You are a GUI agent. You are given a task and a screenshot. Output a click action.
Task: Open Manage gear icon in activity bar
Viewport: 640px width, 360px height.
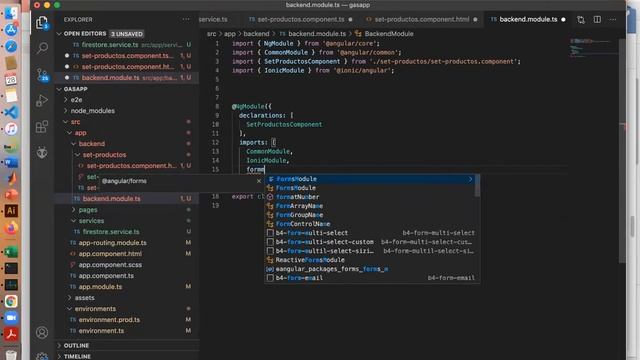pyautogui.click(x=42, y=356)
